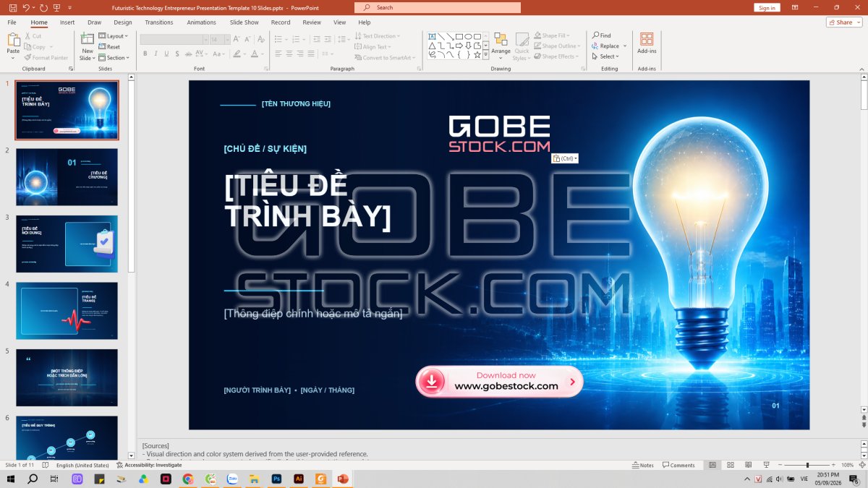Viewport: 868px width, 488px height.
Task: Switch to the Design tab
Action: (x=123, y=22)
